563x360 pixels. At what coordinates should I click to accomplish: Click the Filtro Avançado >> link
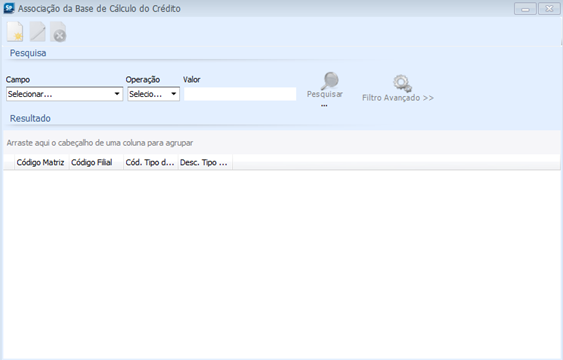(x=398, y=98)
